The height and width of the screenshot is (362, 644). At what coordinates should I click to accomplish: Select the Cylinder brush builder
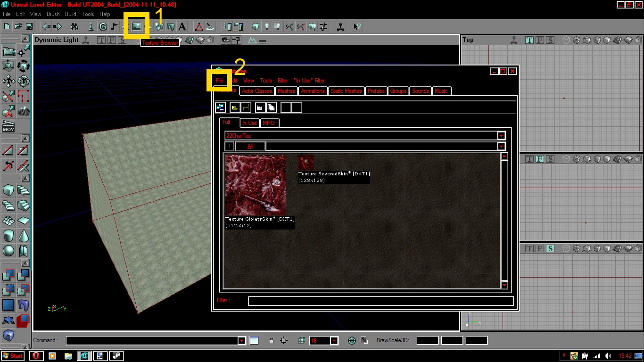pos(8,236)
